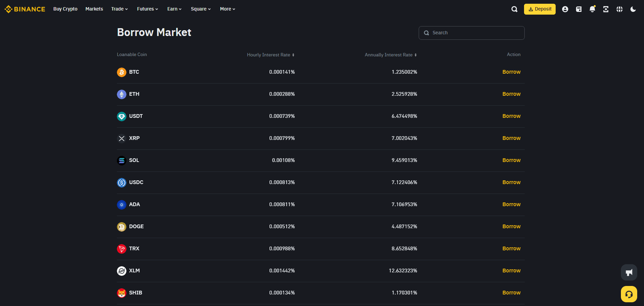The width and height of the screenshot is (644, 306).
Task: Borrow SOL
Action: pyautogui.click(x=511, y=160)
